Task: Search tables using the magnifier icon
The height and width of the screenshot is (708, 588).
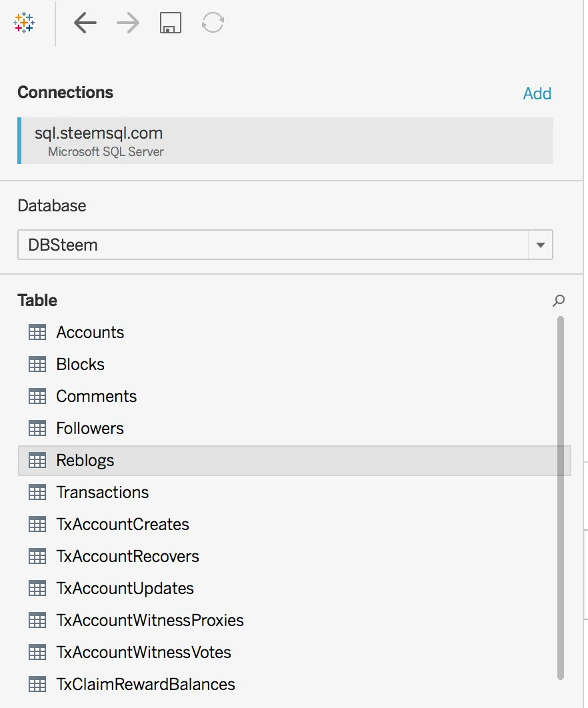Action: (559, 300)
